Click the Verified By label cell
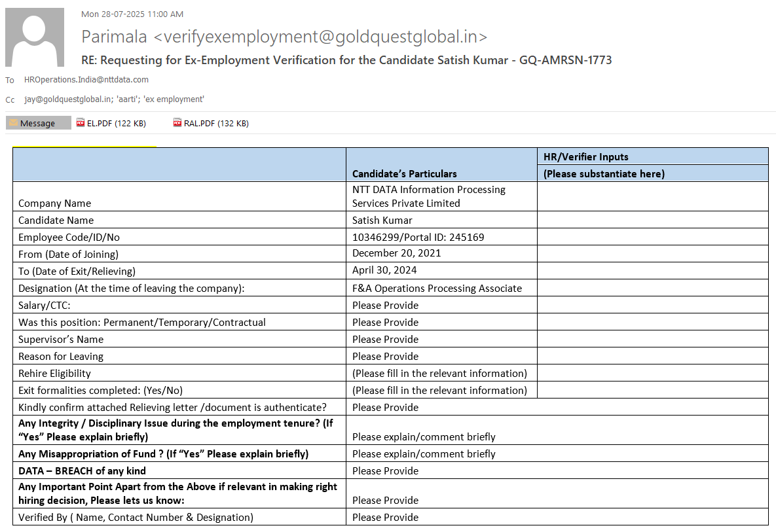This screenshot has height=532, width=776. point(179,517)
